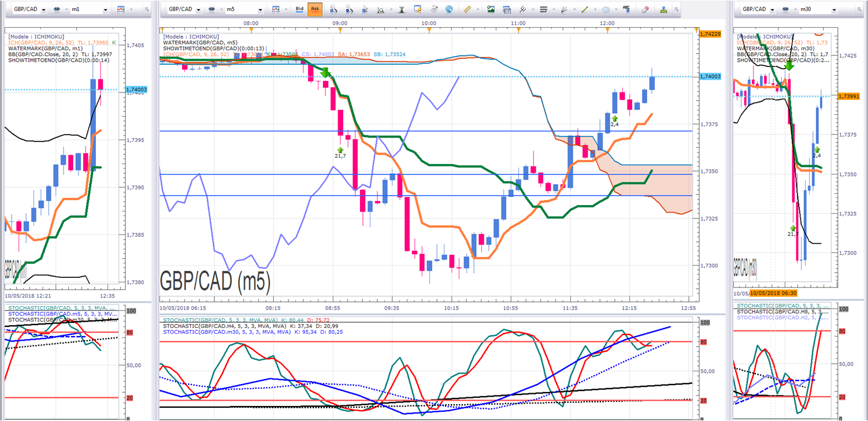
Task: Click the 'WATERMARK(GBP/CAD, m30)' indicator label
Action: point(776,48)
